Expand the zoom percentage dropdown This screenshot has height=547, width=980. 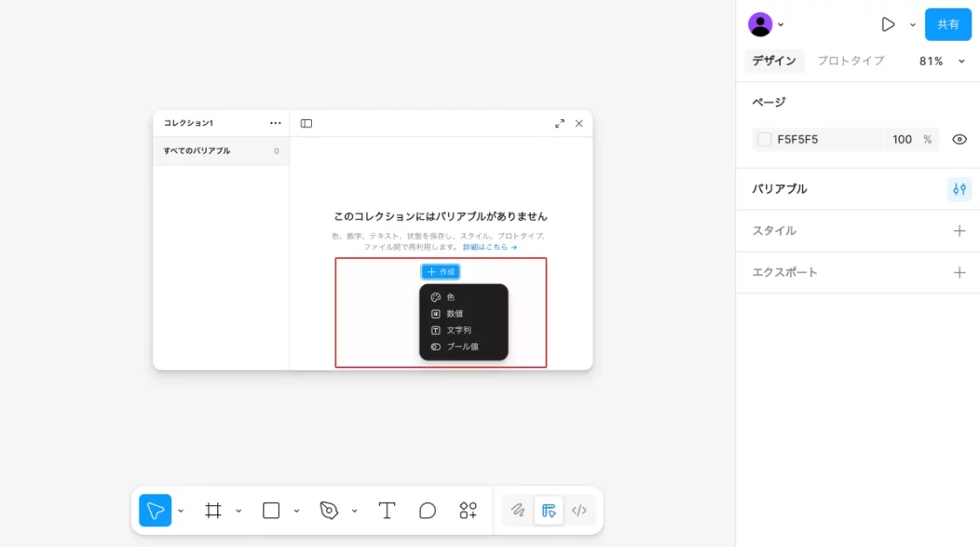coord(961,62)
